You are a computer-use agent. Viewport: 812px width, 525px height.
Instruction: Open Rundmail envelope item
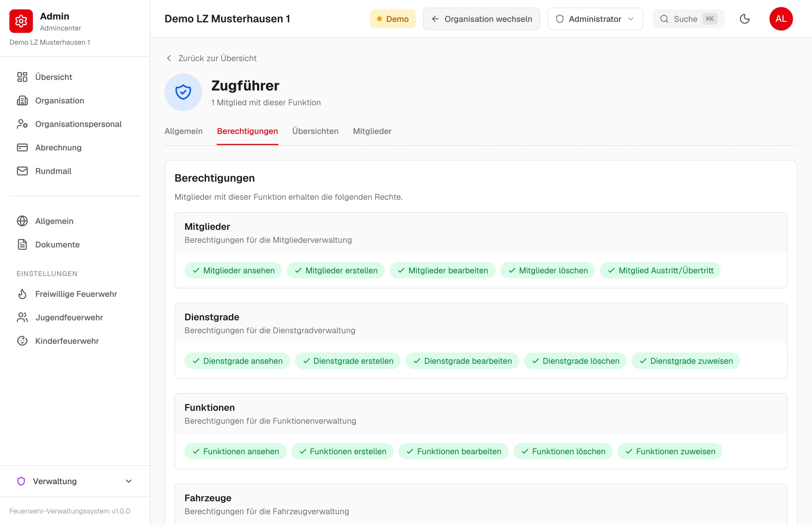click(x=75, y=171)
